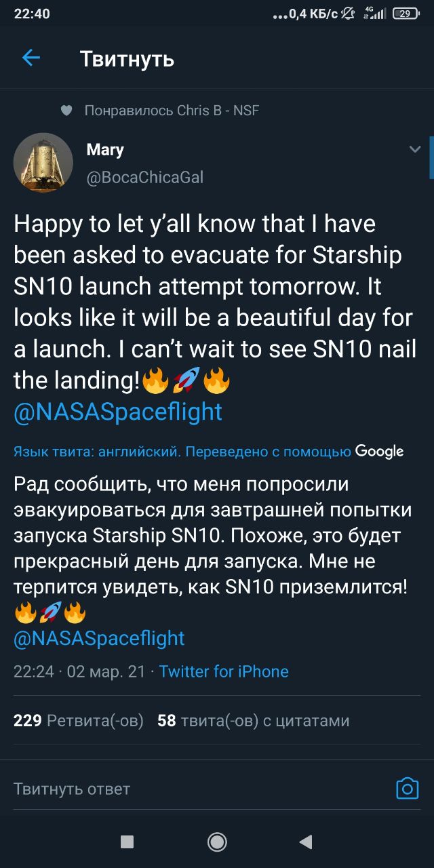
Task: Tap the muted notifications bell icon
Action: (x=348, y=13)
